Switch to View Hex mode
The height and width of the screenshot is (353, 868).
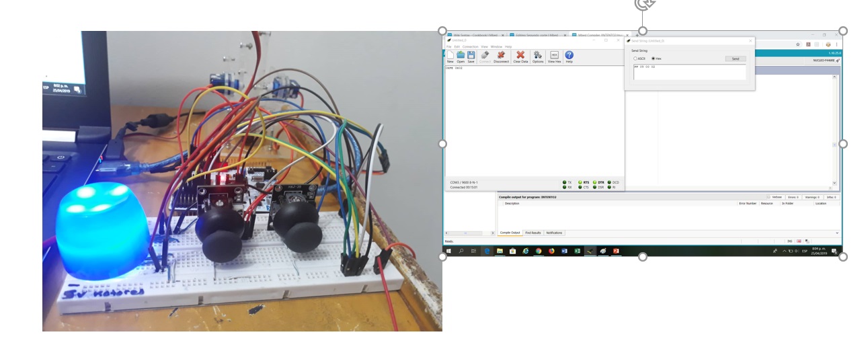555,56
